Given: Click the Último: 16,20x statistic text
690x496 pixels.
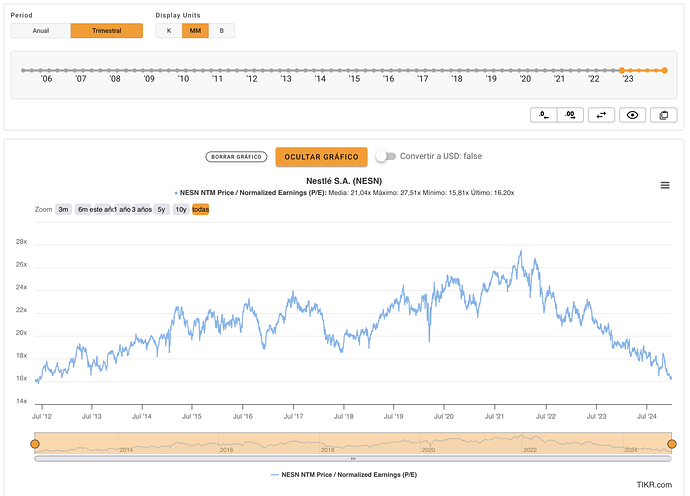Looking at the screenshot, I should coord(492,193).
